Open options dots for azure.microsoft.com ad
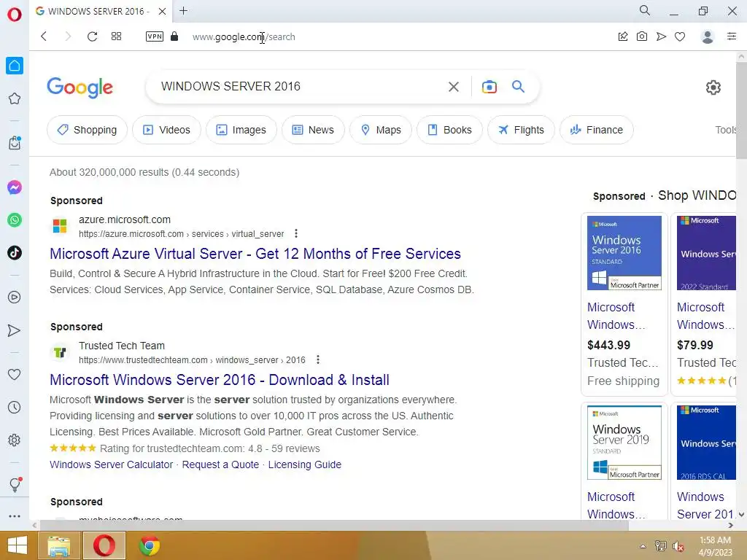 [296, 233]
